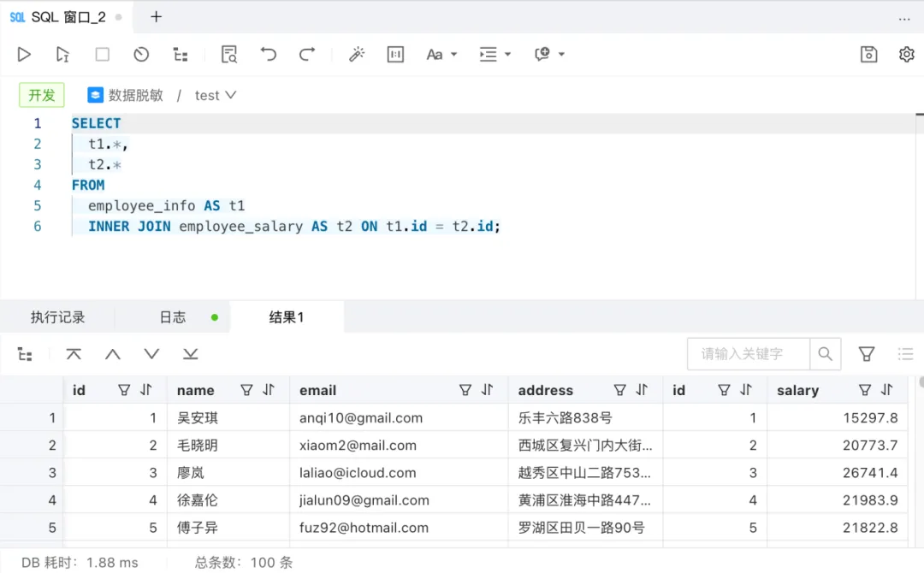Click the 1:1 view icon in toolbar
Screen dimensions: 924x573
point(395,54)
